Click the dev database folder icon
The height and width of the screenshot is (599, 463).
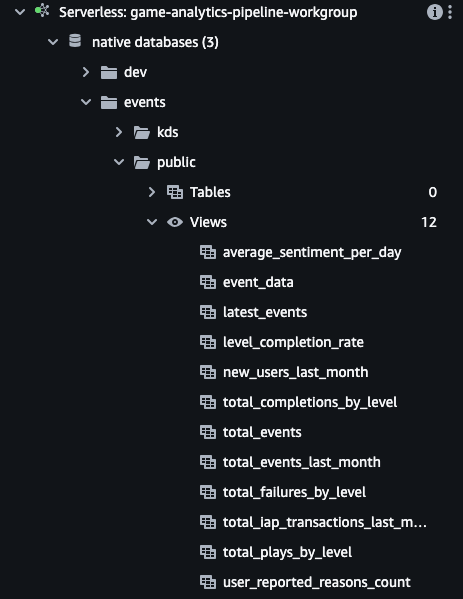click(109, 72)
